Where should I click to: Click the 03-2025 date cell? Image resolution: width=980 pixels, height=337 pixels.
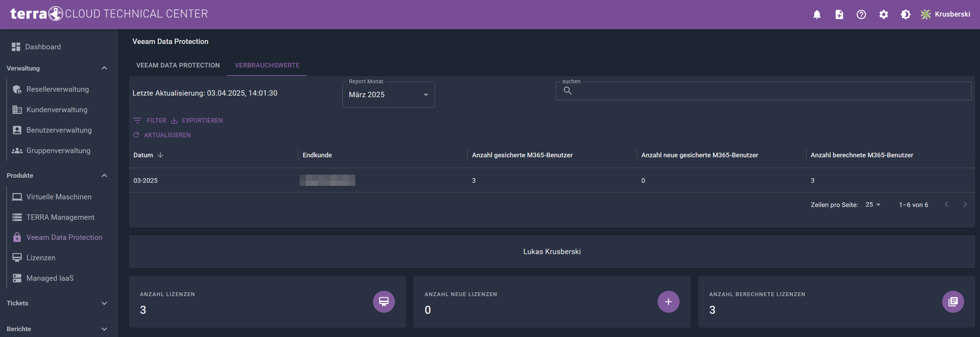coord(145,180)
